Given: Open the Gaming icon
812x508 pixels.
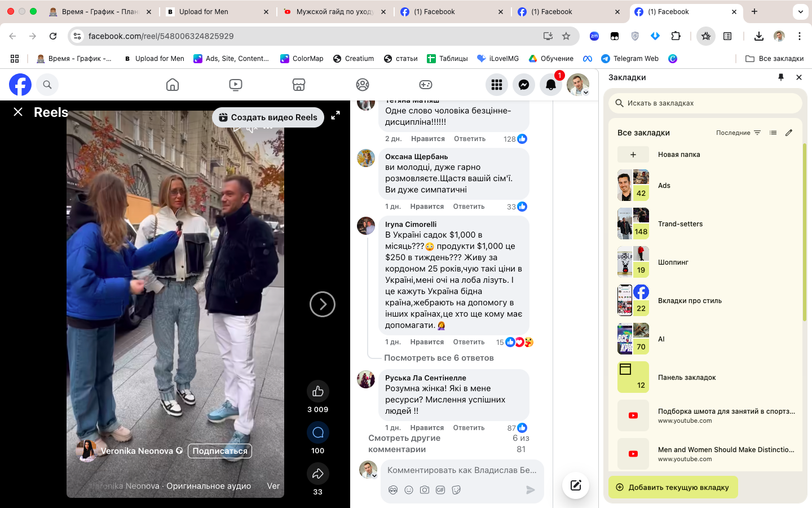Looking at the screenshot, I should 426,85.
